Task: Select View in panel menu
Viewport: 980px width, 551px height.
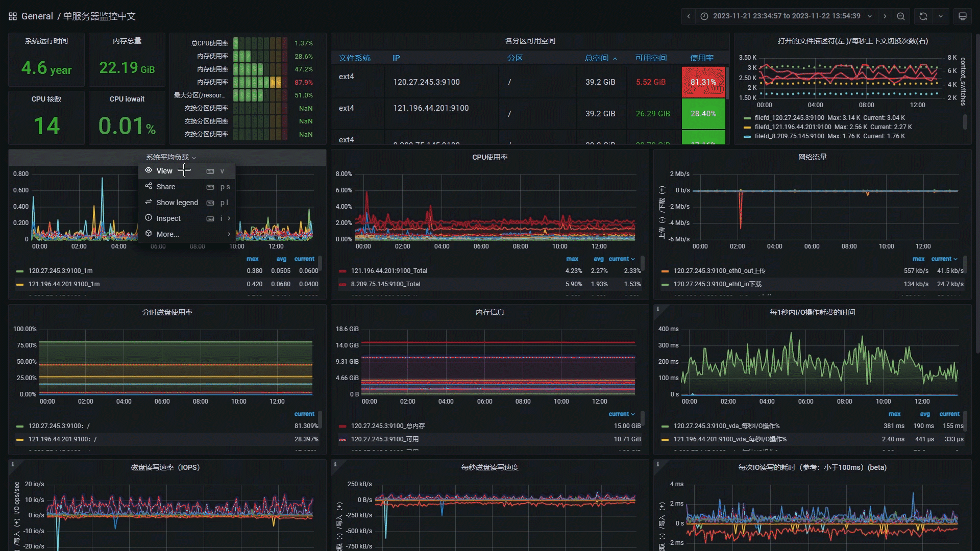Action: (x=187, y=171)
